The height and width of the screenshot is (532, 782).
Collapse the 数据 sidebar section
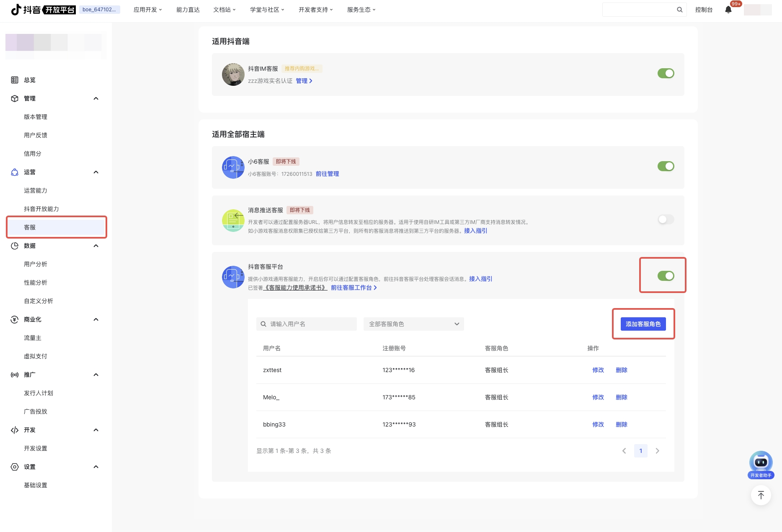tap(96, 246)
